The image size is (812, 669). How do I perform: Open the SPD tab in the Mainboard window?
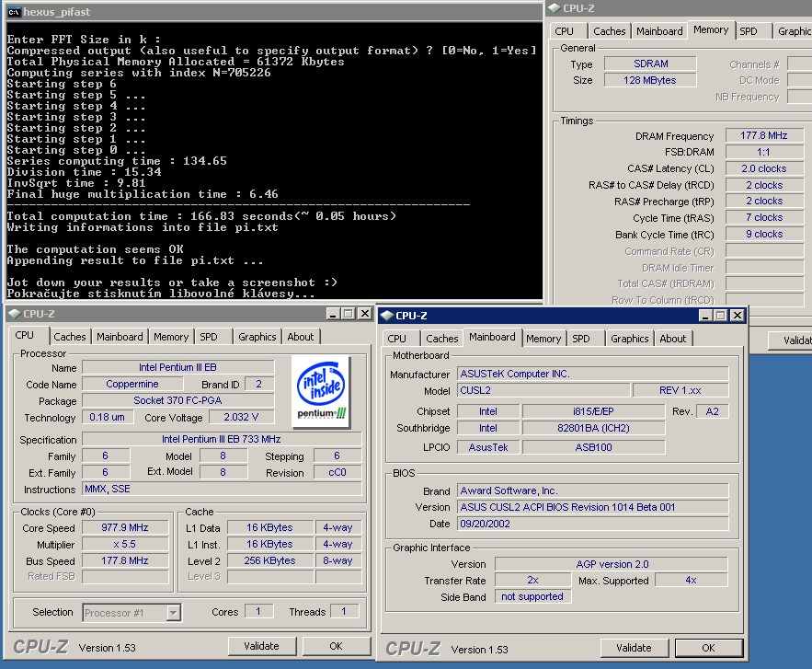point(581,339)
